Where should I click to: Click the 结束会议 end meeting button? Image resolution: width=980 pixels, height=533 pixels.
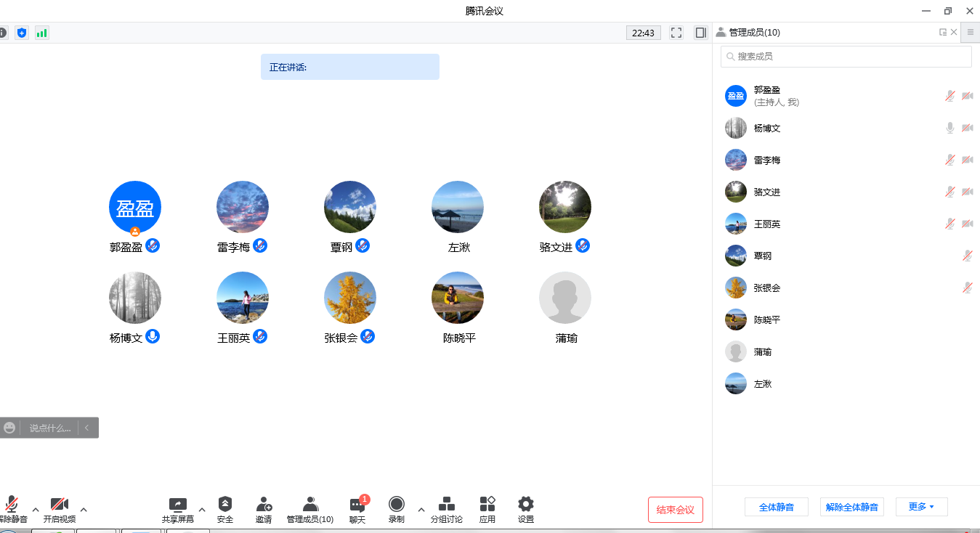pyautogui.click(x=676, y=510)
